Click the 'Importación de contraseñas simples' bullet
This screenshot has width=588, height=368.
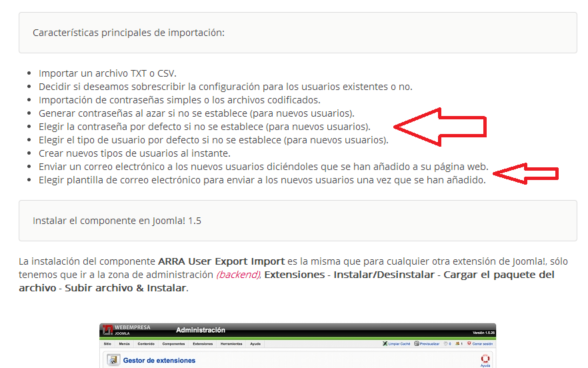pos(179,100)
